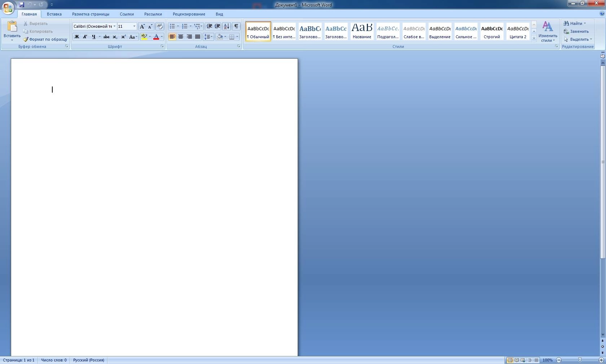Image resolution: width=606 pixels, height=364 pixels.
Task: Increase paragraph indent
Action: [217, 26]
